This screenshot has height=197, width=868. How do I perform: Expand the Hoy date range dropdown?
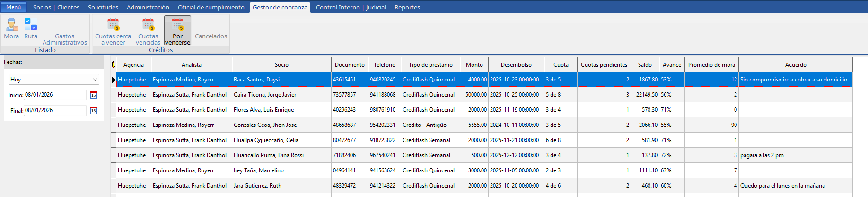coord(95,80)
